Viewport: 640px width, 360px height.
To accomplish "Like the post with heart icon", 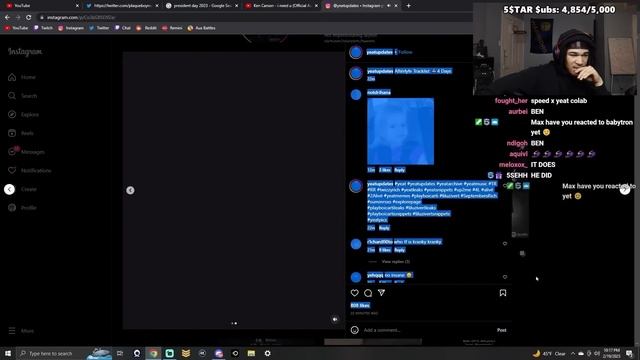I will click(x=355, y=293).
